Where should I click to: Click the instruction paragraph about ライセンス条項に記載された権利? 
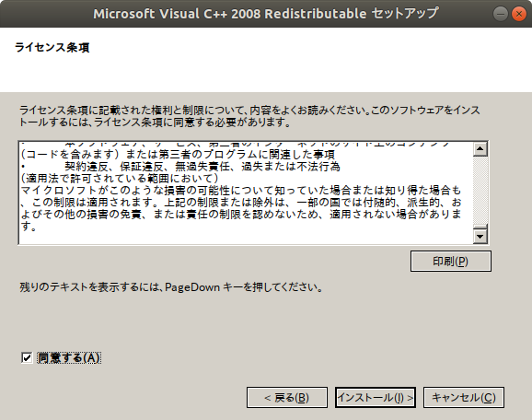249,116
